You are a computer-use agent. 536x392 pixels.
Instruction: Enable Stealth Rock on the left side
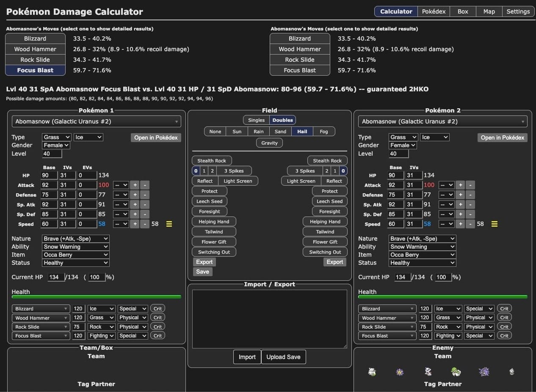pyautogui.click(x=212, y=160)
